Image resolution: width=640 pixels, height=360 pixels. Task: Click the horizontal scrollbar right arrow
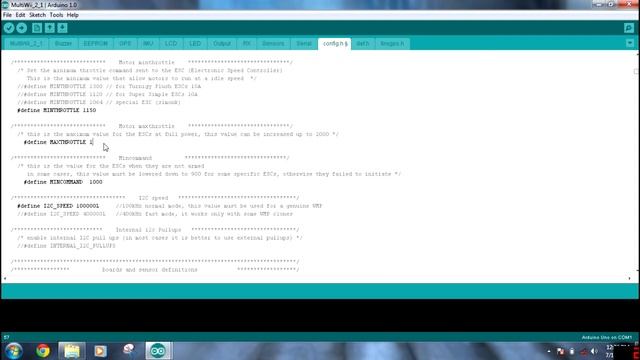pyautogui.click(x=630, y=278)
